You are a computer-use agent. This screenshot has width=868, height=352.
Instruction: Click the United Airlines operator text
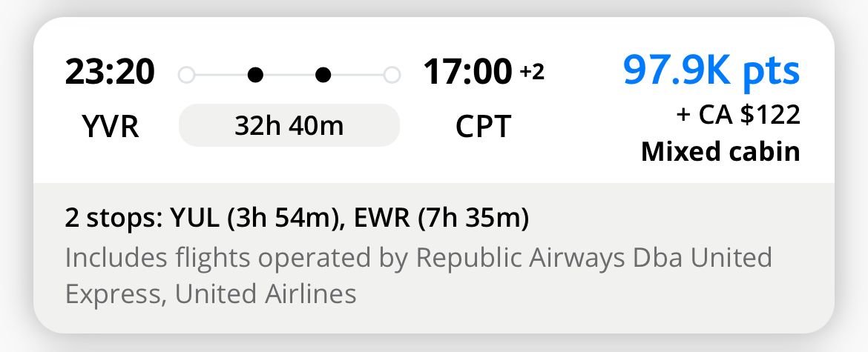(266, 294)
